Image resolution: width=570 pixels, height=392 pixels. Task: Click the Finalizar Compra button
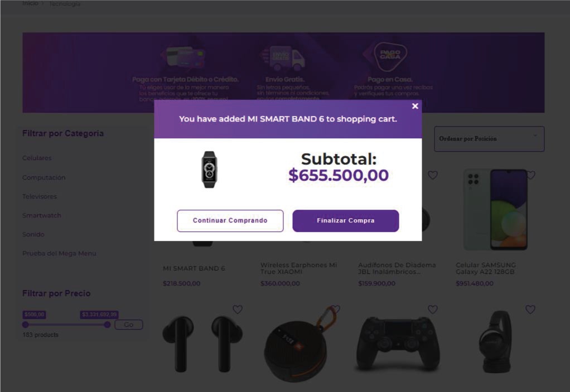(345, 220)
